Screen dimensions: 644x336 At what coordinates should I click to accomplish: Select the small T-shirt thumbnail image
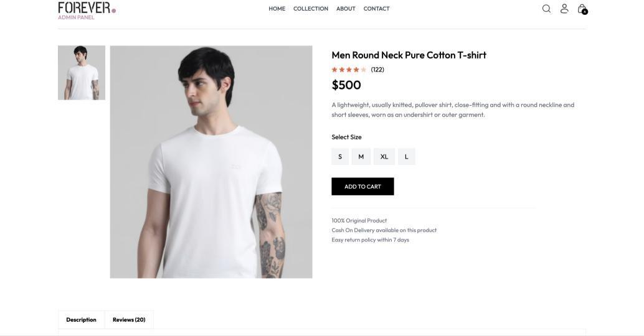click(x=82, y=73)
